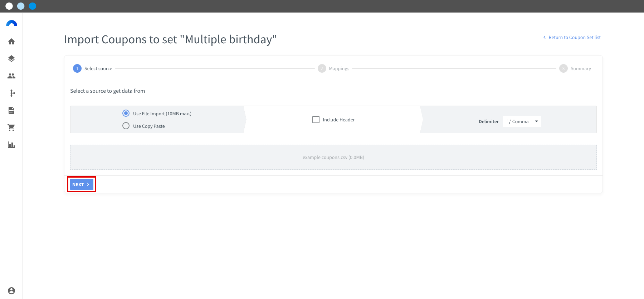Screen dimensions: 644x299
Task: Select Use File Import radio button
Action: pos(126,113)
